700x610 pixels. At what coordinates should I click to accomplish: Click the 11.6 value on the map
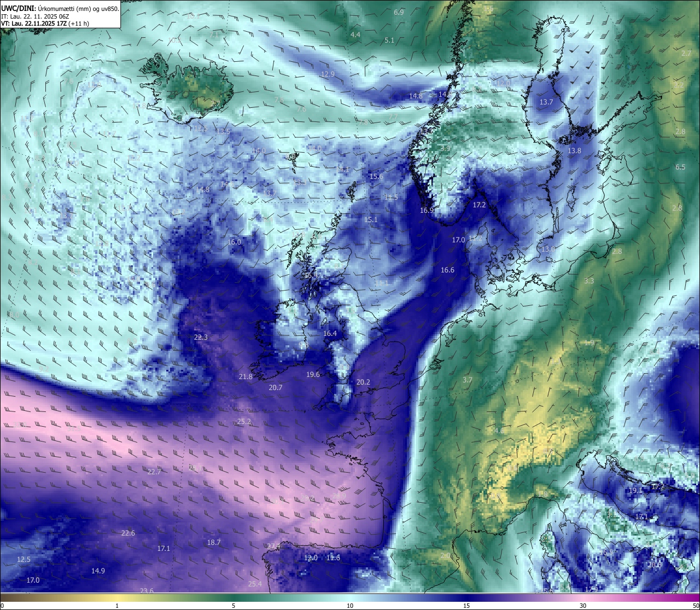[333, 557]
